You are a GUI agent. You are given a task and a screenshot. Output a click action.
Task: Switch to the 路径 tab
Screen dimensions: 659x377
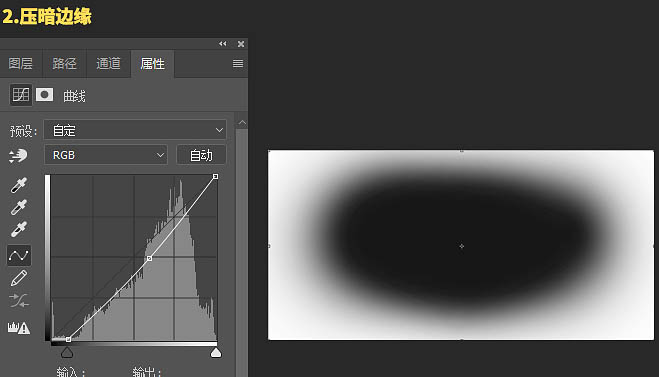tap(64, 63)
